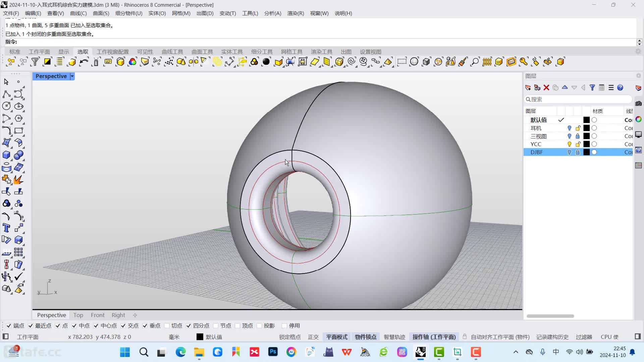Viewport: 644px width, 362px height.
Task: Toggle 最近点 osnap checkbox
Action: click(x=31, y=325)
